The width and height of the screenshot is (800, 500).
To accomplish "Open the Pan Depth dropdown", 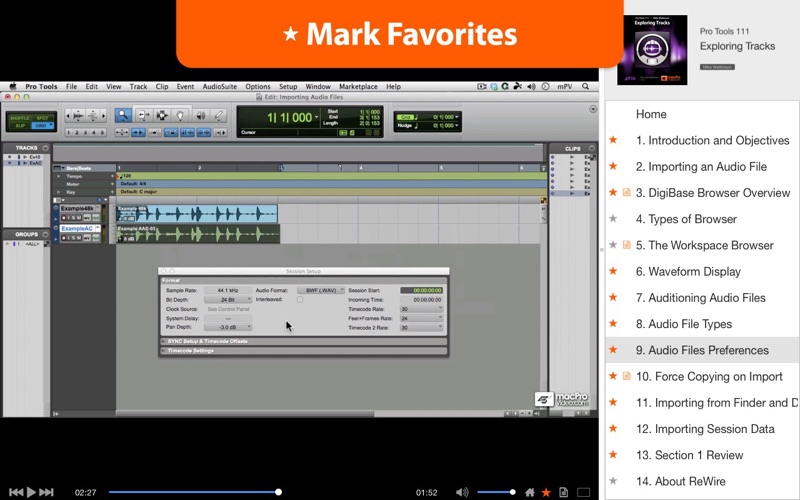I will [228, 327].
